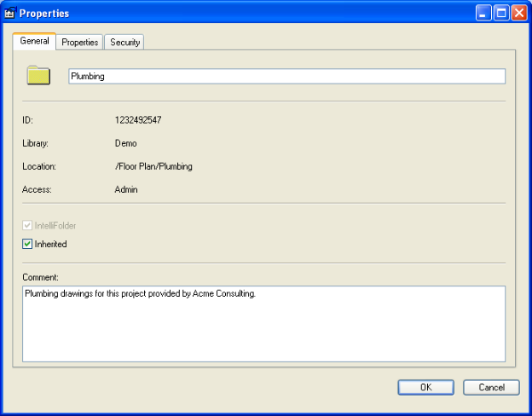Switch to the Properties tab
This screenshot has height=416, width=532.
[x=80, y=42]
